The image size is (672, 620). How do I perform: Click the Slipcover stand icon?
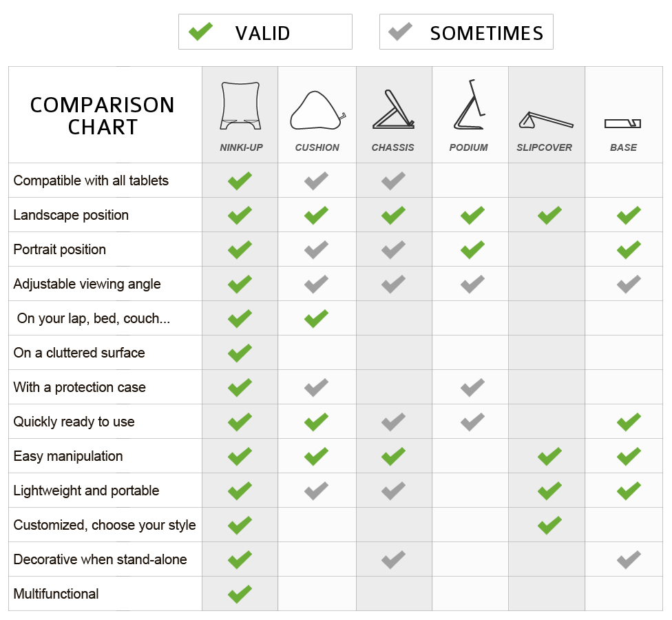coord(545,120)
